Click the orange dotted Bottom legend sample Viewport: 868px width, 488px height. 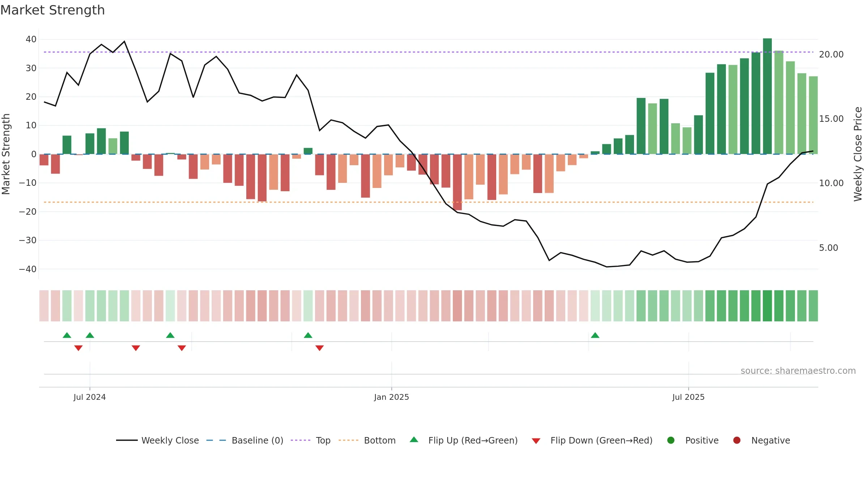coord(349,440)
